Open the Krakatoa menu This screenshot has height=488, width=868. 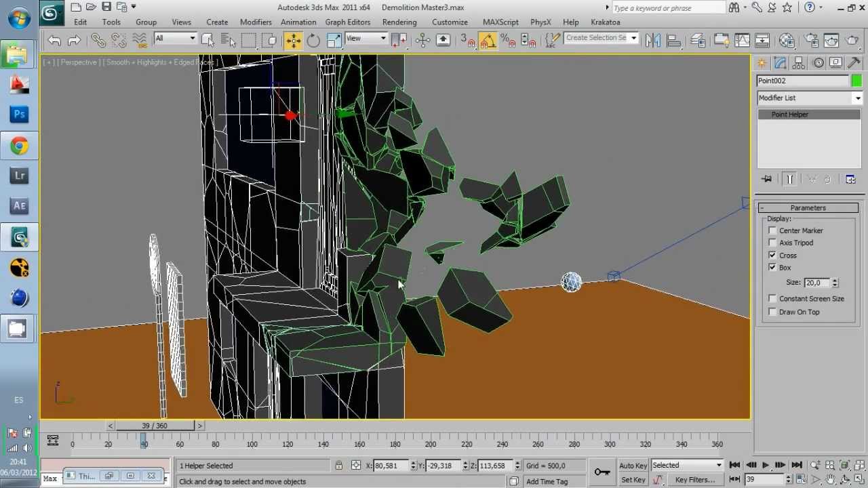pyautogui.click(x=606, y=22)
